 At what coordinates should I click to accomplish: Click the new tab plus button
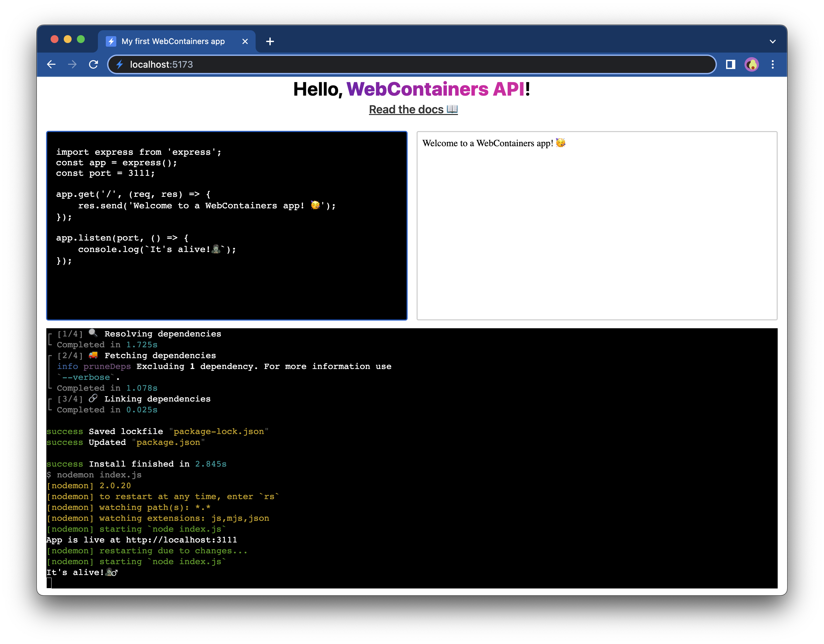point(271,41)
